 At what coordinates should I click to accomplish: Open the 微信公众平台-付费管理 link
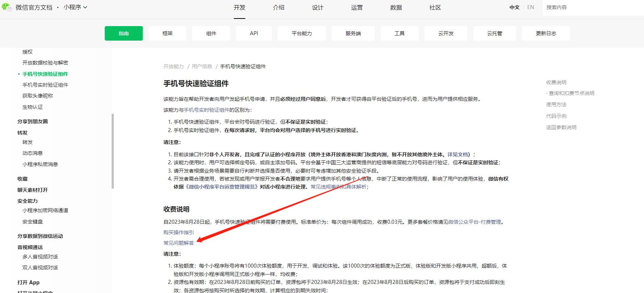(x=475, y=222)
